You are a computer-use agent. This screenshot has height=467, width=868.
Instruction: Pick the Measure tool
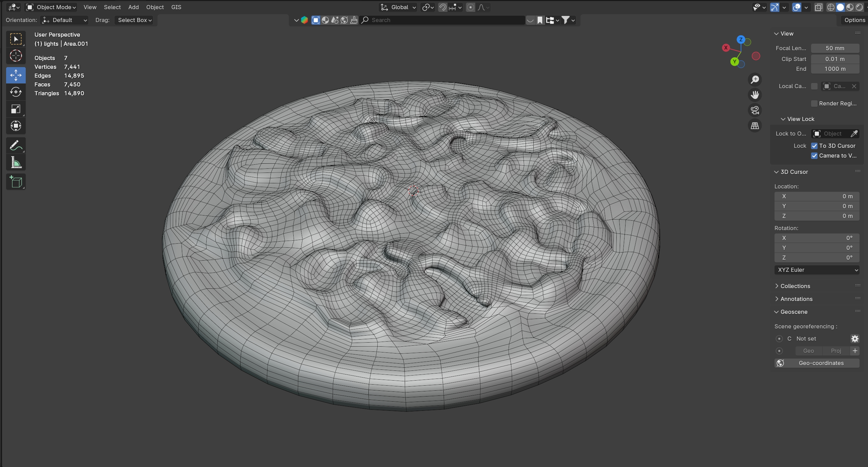(x=16, y=163)
